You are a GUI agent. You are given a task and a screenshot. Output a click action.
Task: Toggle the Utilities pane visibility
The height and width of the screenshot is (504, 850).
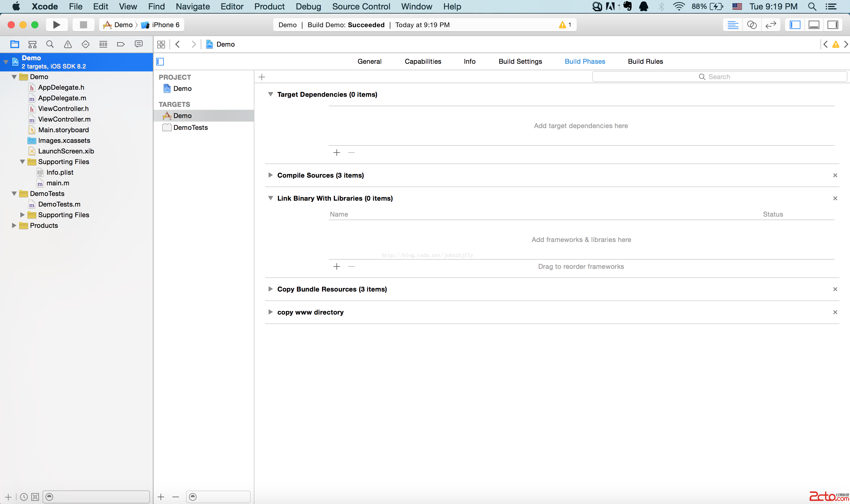coord(833,25)
